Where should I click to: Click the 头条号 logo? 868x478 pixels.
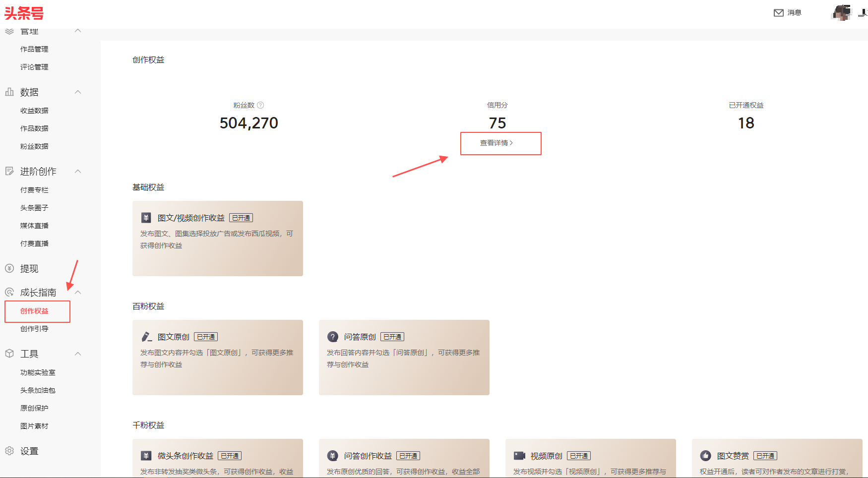pyautogui.click(x=24, y=13)
